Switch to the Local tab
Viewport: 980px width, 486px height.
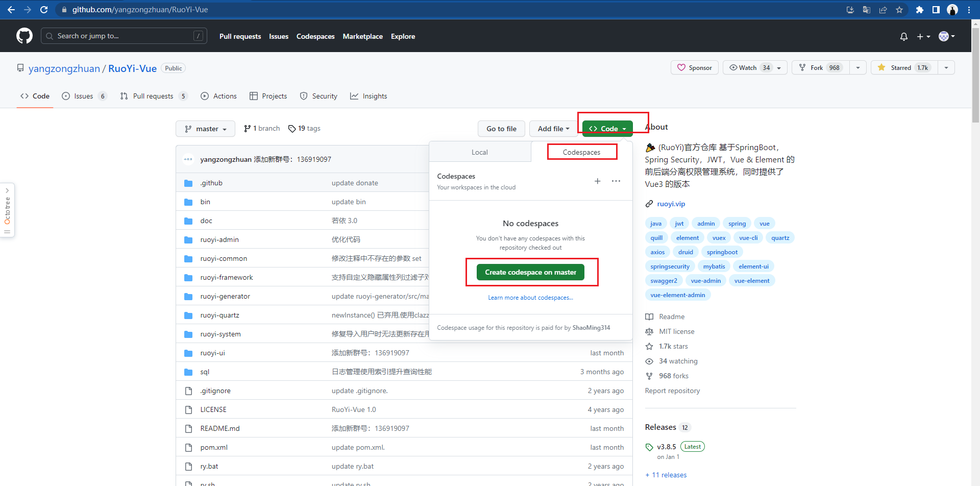click(x=480, y=152)
